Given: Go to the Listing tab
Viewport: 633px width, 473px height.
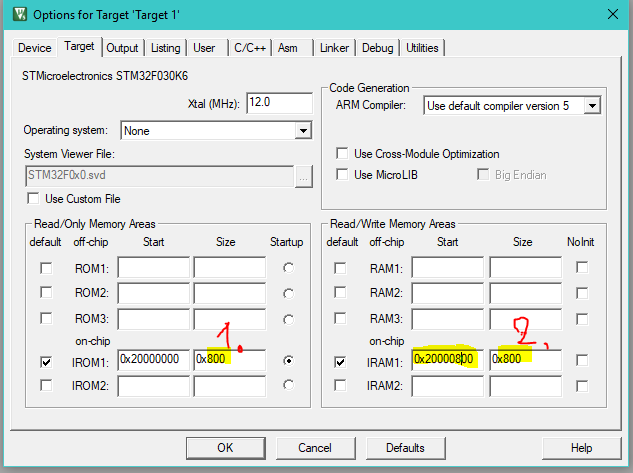Looking at the screenshot, I should (166, 48).
